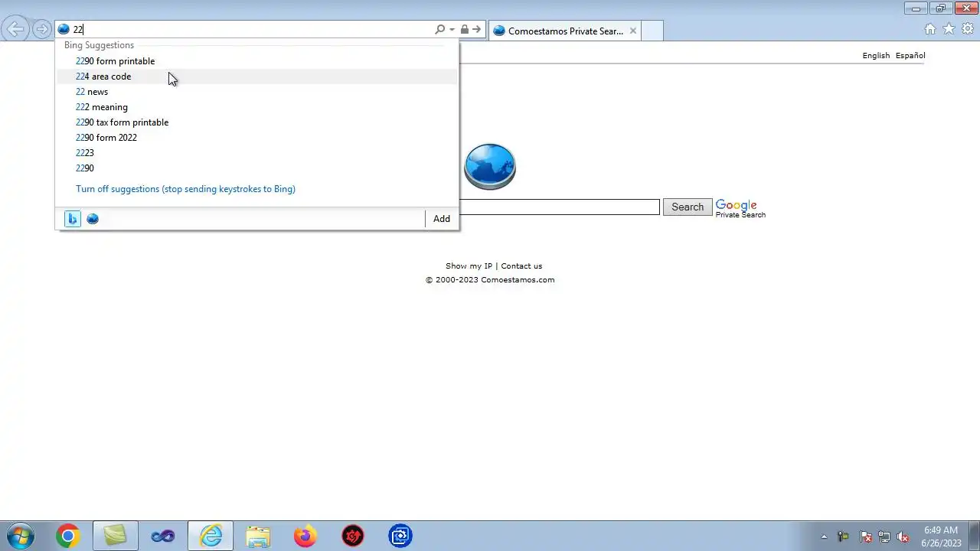Viewport: 980px width, 551px height.
Task: Select suggestion '22 news'
Action: tap(257, 92)
